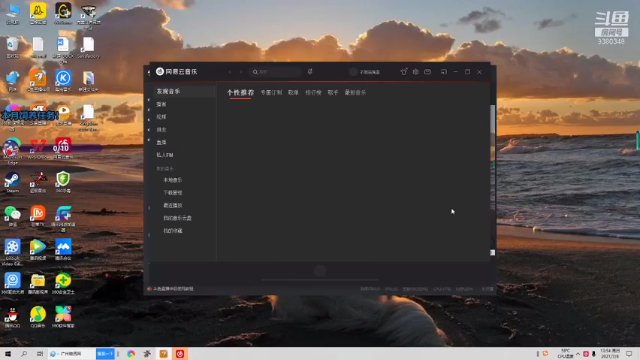Select the 歌手 tab
The image size is (640, 360).
point(333,93)
